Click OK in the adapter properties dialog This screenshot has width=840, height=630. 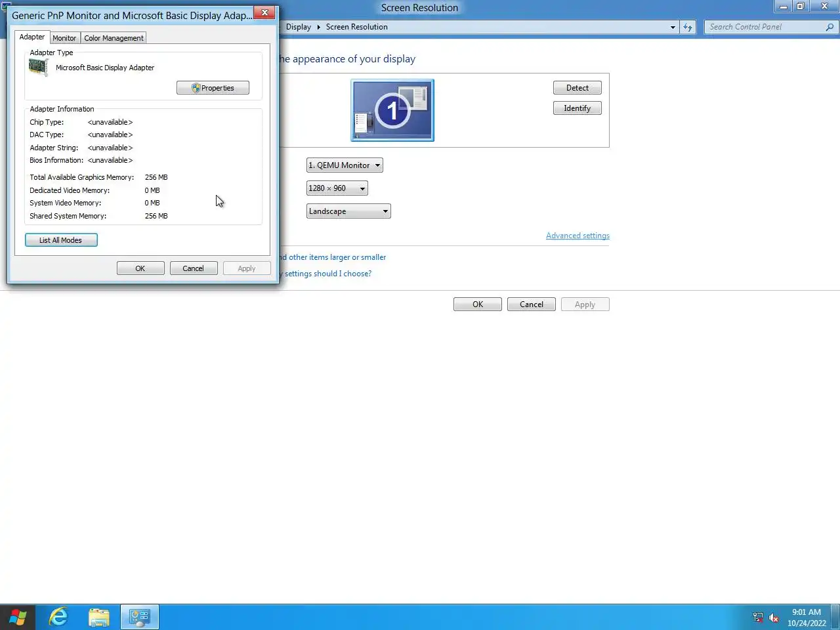(x=140, y=268)
